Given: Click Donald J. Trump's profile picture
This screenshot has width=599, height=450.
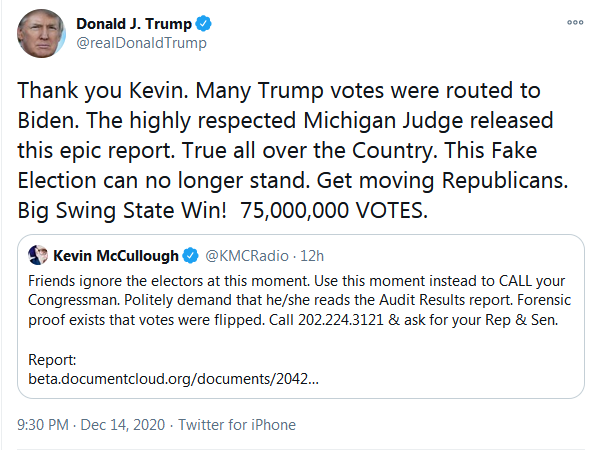Looking at the screenshot, I should point(41,34).
